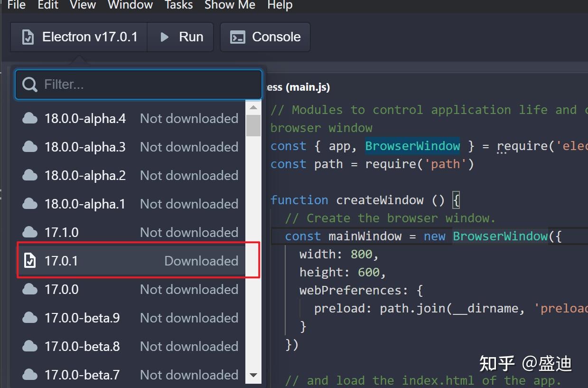Open the Tasks menu
Screen dimensions: 588x388
(x=178, y=6)
